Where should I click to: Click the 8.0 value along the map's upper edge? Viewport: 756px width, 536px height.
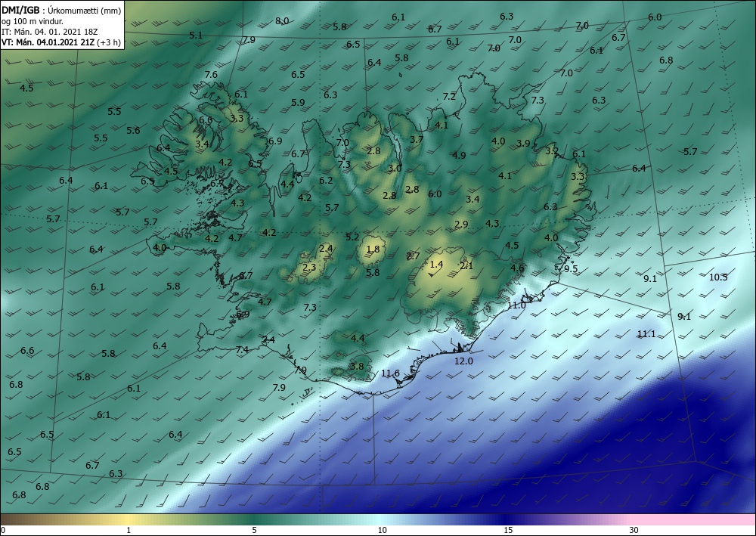point(282,20)
